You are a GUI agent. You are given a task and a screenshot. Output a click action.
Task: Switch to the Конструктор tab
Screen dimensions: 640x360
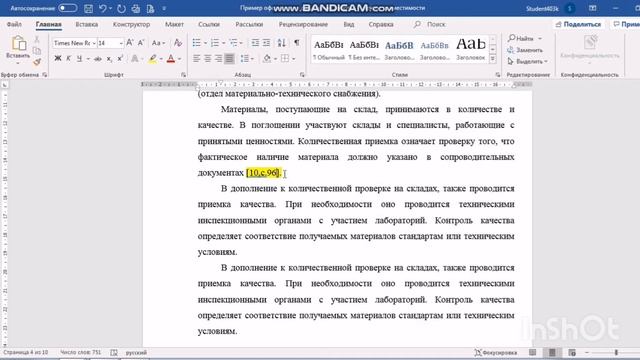pyautogui.click(x=131, y=24)
